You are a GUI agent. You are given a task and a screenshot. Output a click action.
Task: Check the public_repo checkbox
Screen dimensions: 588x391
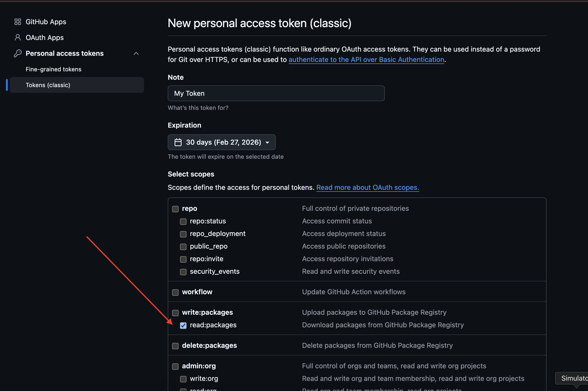tap(183, 247)
